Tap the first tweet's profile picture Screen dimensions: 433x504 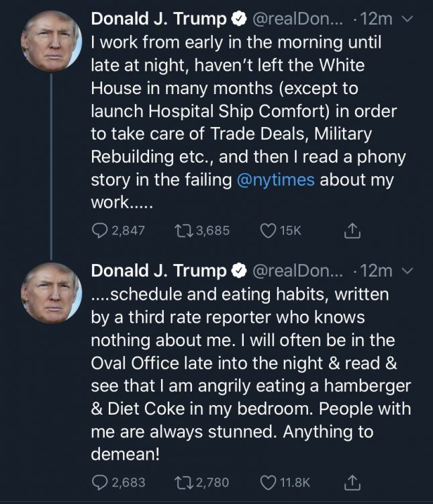coord(52,42)
